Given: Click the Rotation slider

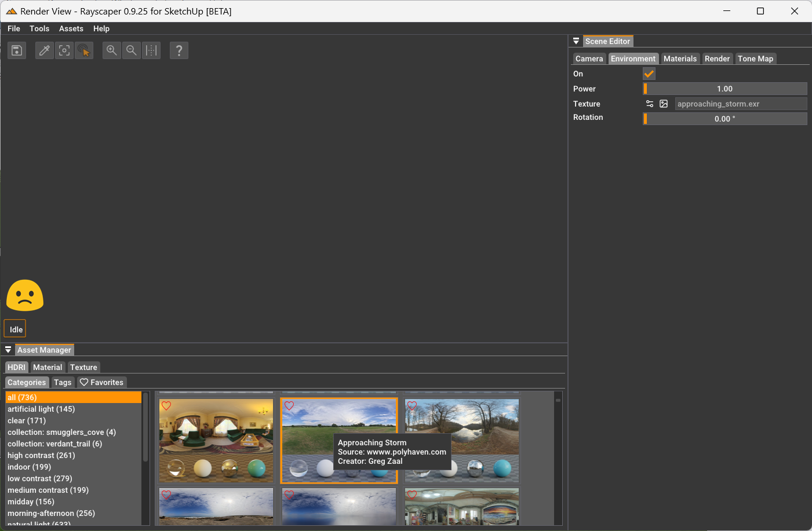Looking at the screenshot, I should click(725, 119).
